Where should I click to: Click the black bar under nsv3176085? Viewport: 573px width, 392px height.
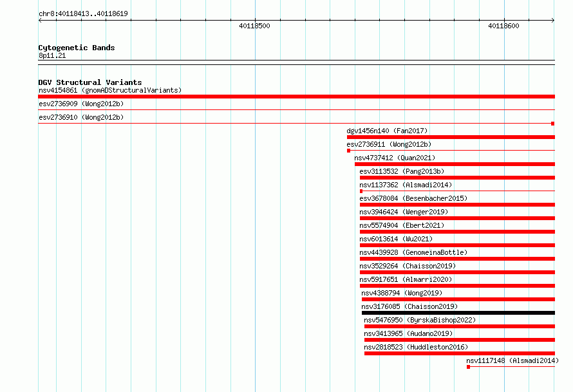tap(458, 313)
